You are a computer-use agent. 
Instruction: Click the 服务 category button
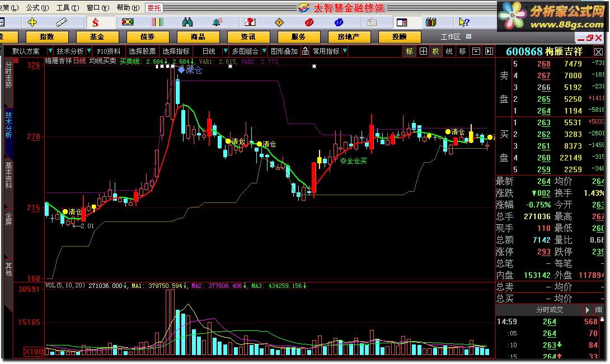[x=299, y=37]
